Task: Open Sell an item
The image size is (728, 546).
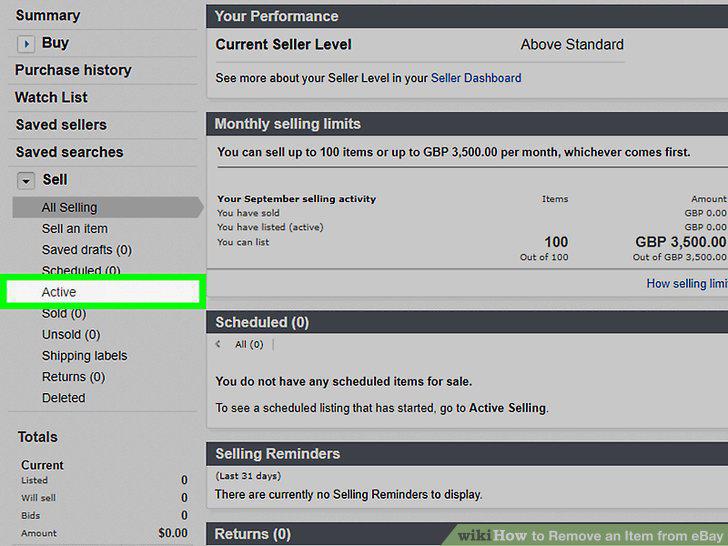Action: (75, 229)
